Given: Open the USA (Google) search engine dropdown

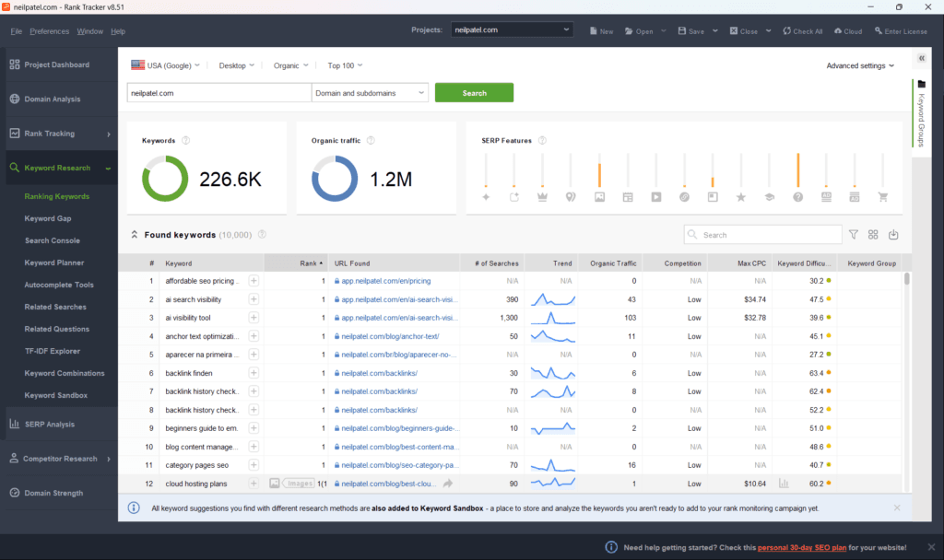Looking at the screenshot, I should tap(166, 65).
